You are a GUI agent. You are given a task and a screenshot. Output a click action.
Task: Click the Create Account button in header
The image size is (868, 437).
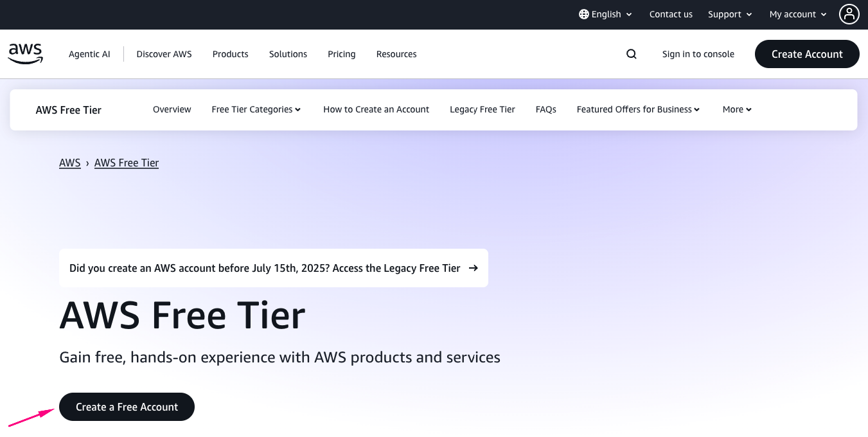806,54
